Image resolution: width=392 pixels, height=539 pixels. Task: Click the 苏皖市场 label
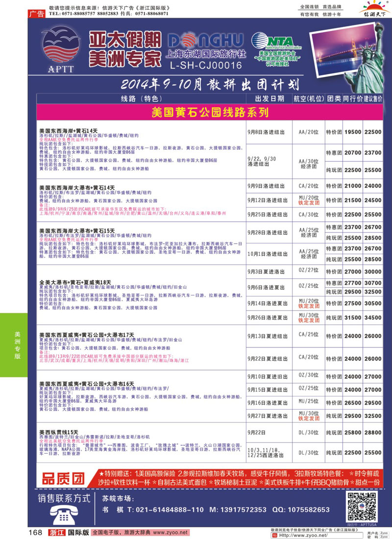click(118, 498)
